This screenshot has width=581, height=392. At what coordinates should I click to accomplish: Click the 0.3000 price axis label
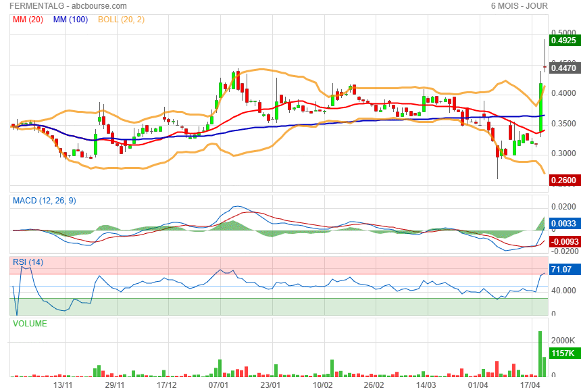tap(563, 153)
